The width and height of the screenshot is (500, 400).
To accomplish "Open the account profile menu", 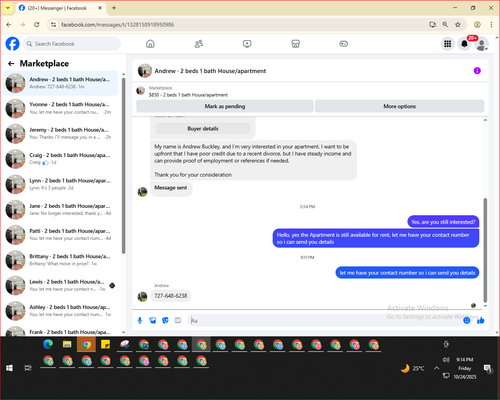I will pos(481,44).
